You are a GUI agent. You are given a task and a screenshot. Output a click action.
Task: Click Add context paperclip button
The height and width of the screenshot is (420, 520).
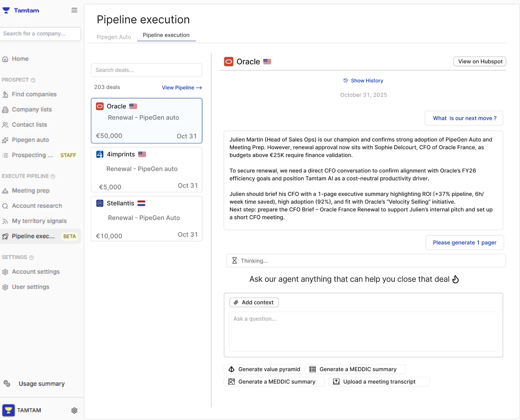(x=254, y=302)
